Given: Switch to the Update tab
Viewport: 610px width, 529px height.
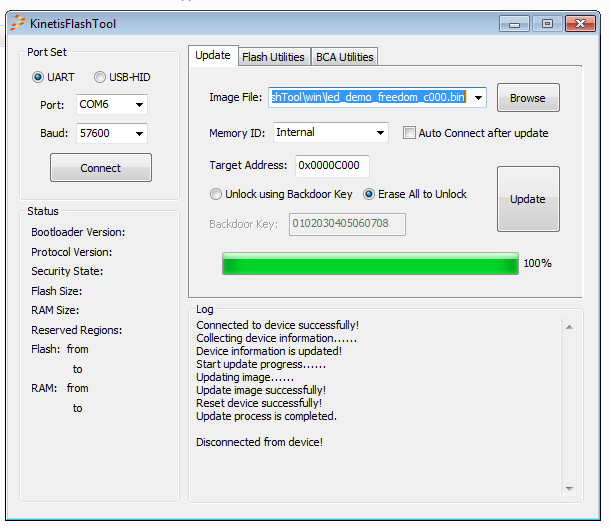Looking at the screenshot, I should (x=213, y=55).
